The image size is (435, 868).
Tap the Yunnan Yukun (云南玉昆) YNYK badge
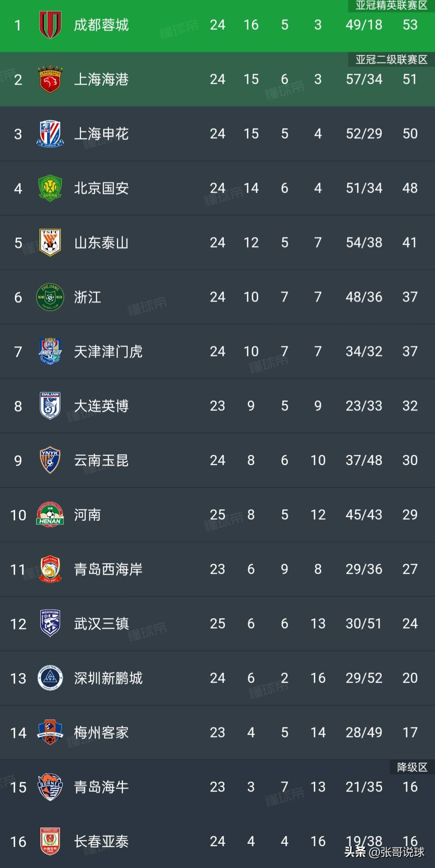[50, 460]
